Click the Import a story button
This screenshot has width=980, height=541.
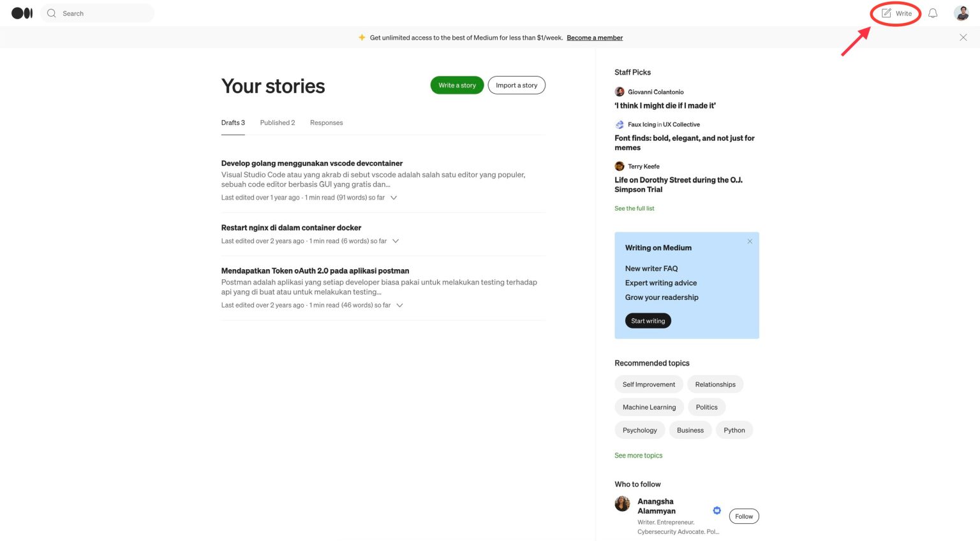[516, 85]
